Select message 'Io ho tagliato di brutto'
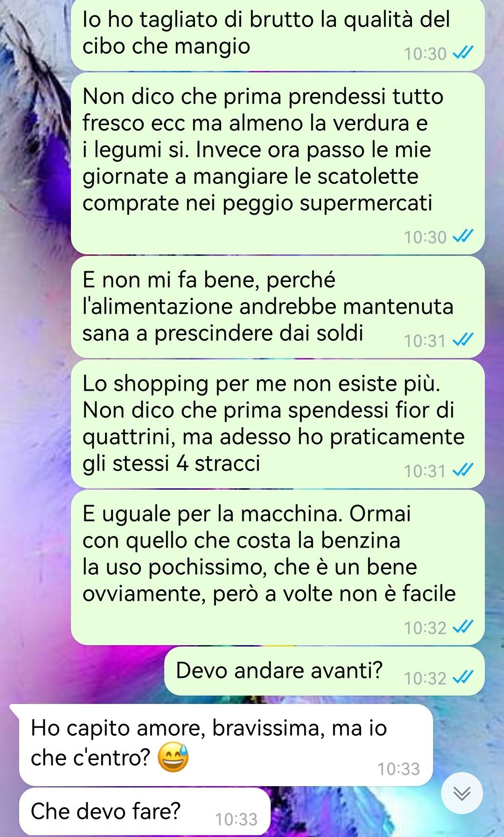The image size is (504, 837). click(278, 35)
